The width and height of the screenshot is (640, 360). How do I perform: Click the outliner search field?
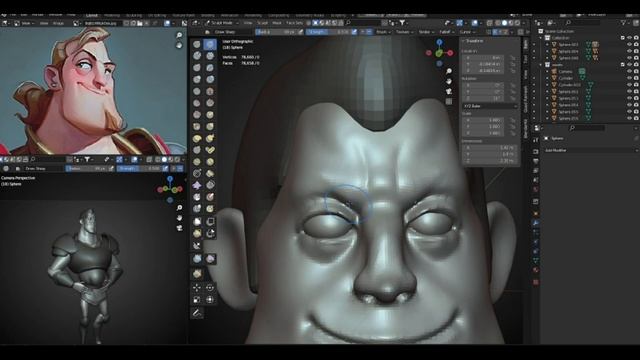tap(583, 23)
